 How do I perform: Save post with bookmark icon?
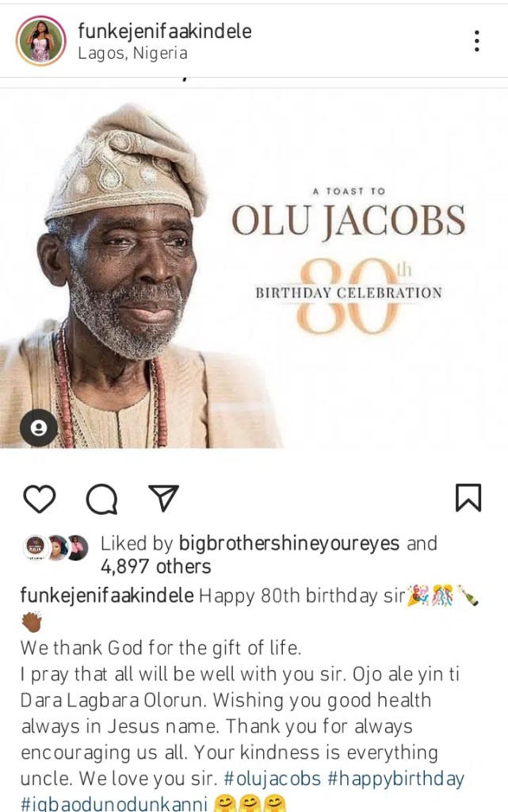(468, 497)
